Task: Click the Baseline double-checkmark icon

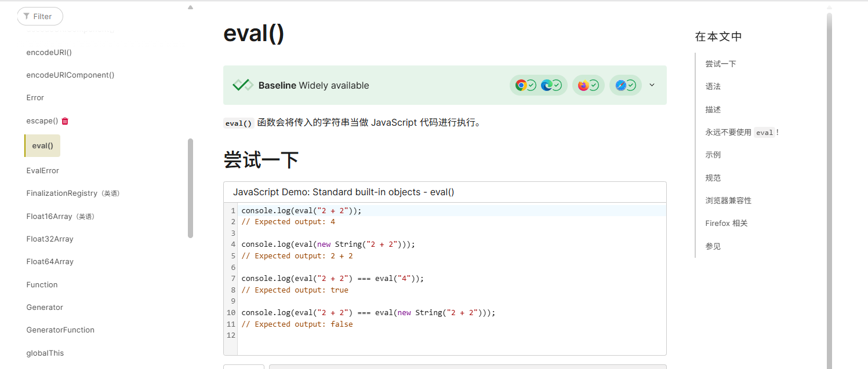Action: 242,85
